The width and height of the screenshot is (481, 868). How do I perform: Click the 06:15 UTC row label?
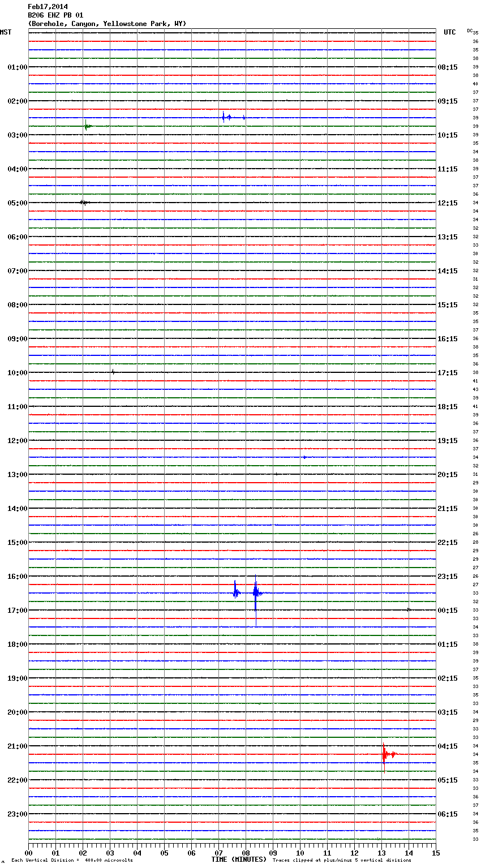point(448,814)
